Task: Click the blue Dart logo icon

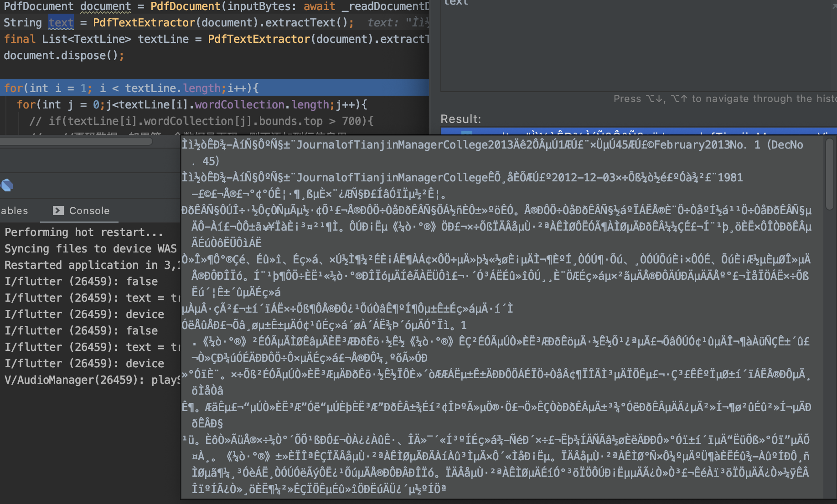Action: (x=6, y=185)
